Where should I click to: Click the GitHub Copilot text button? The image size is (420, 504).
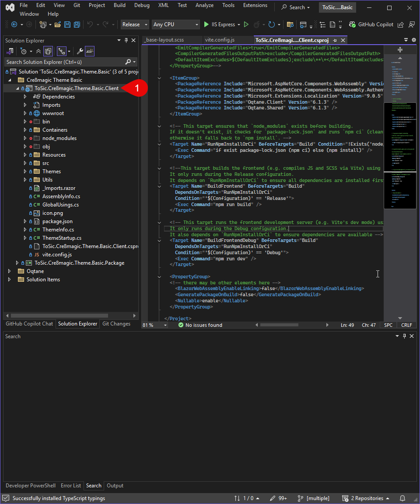tap(376, 24)
